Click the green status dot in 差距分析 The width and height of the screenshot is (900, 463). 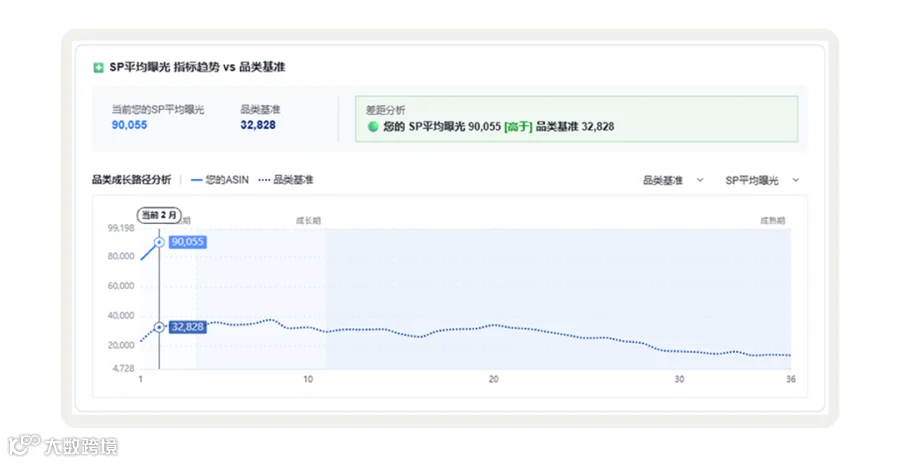373,126
